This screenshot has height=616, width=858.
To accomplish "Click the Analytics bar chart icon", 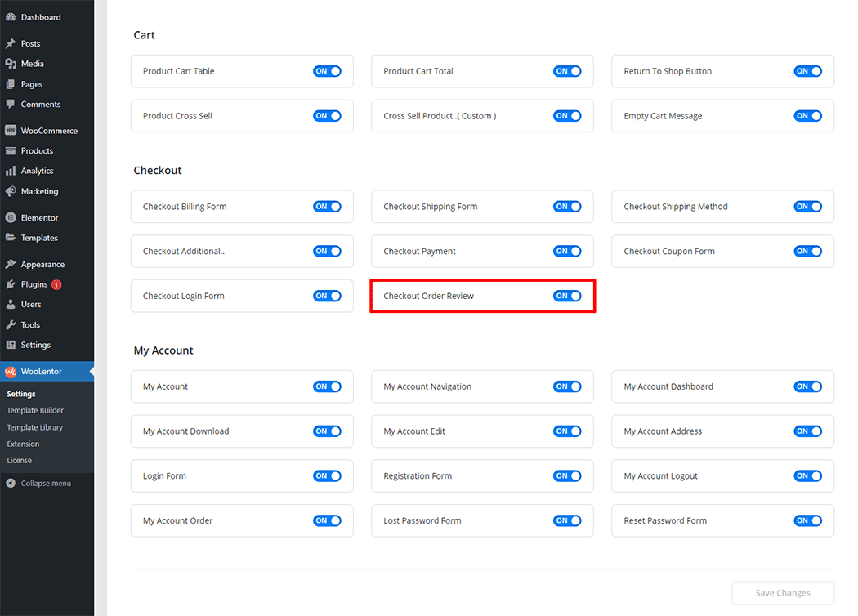I will [x=10, y=172].
